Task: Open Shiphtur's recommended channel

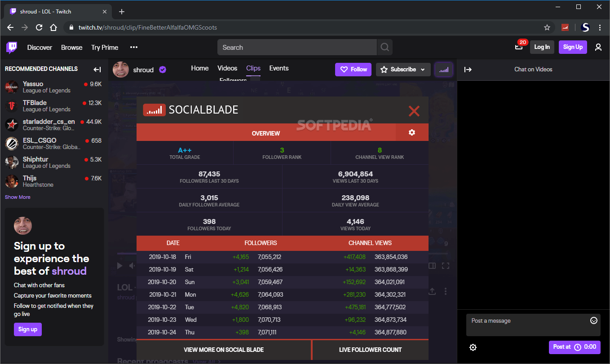Action: 54,162
